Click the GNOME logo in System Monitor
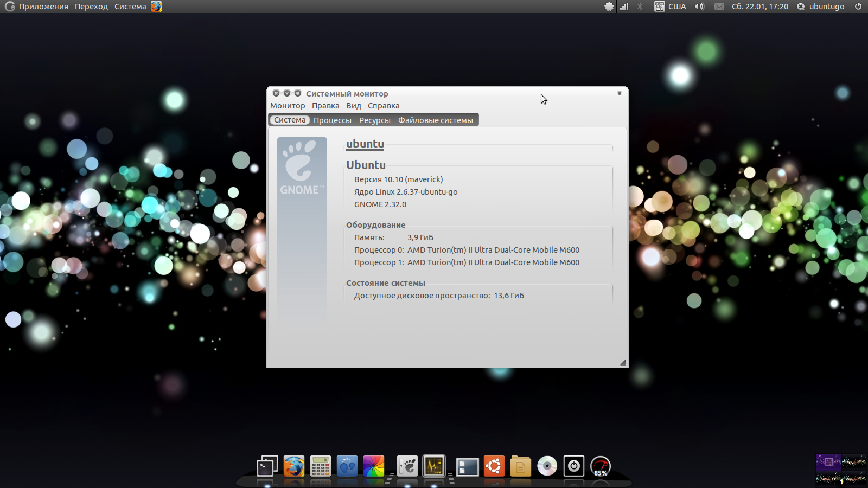Screen dimensions: 868x488 tap(302, 167)
